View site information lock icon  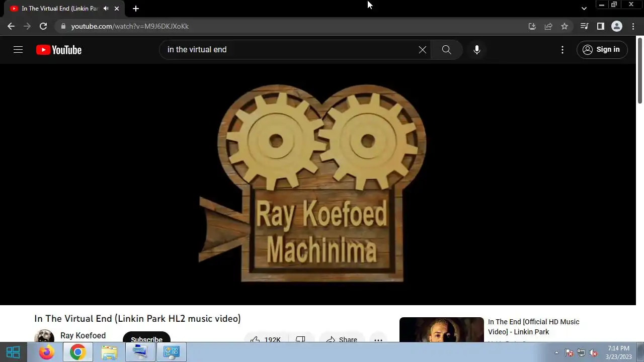tap(63, 26)
